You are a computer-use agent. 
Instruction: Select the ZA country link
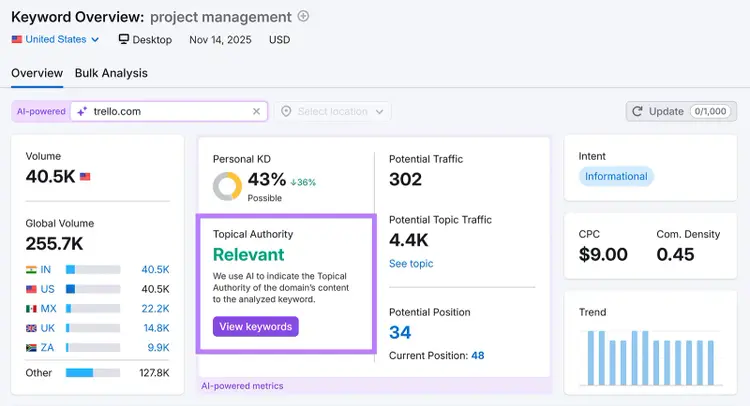pyautogui.click(x=47, y=348)
